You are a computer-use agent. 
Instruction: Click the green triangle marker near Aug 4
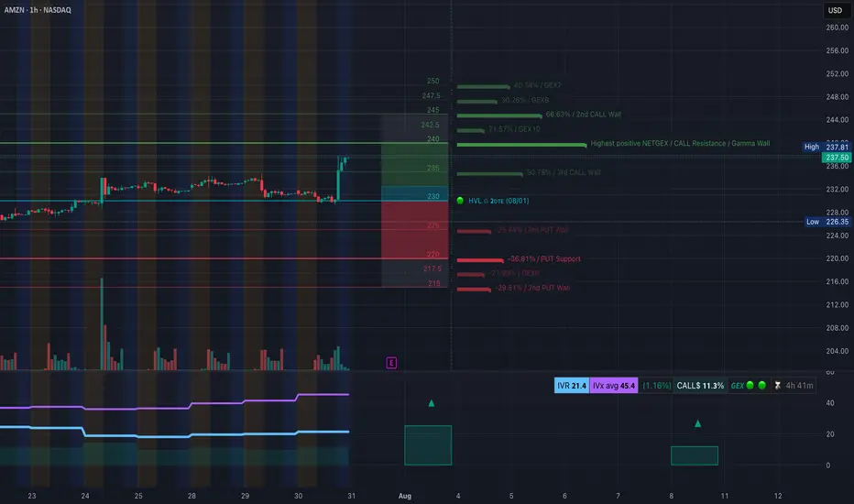coord(432,403)
